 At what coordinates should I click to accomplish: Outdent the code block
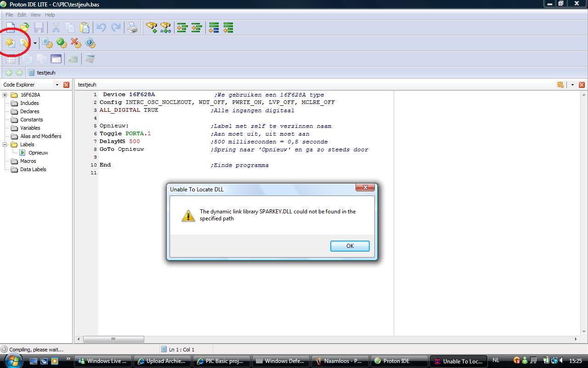point(197,28)
